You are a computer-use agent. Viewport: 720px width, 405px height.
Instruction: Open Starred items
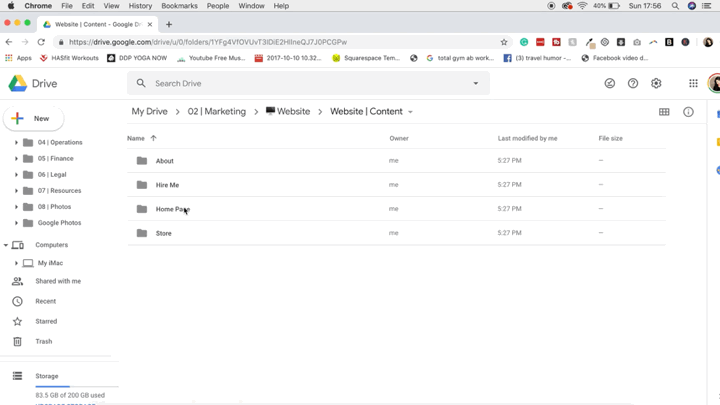click(x=46, y=321)
